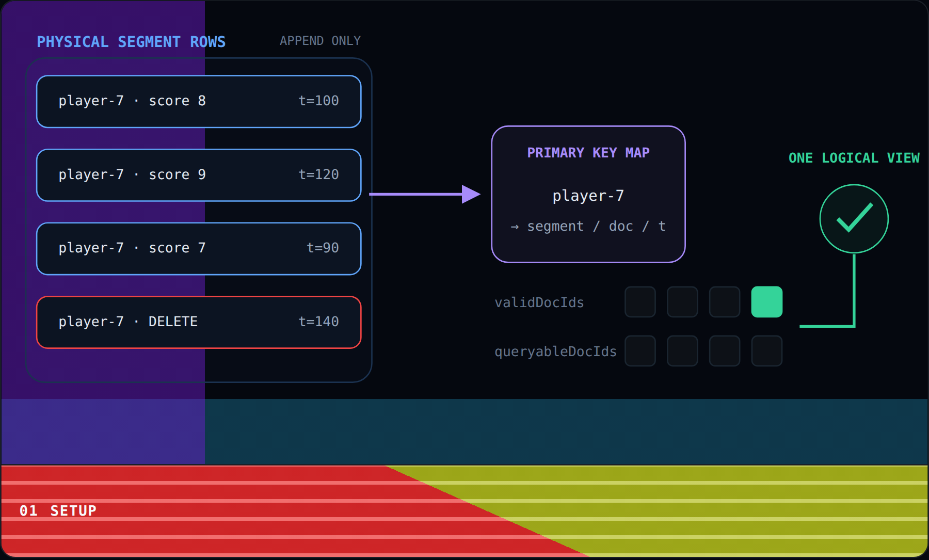The height and width of the screenshot is (560, 929).
Task: Open the 01 Setup step label
Action: coord(58,510)
